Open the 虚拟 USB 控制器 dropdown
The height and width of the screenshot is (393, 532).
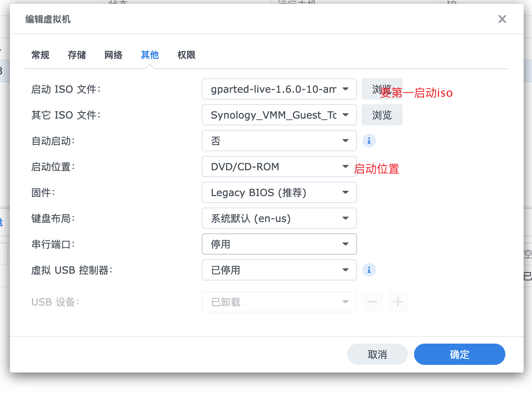pyautogui.click(x=279, y=270)
